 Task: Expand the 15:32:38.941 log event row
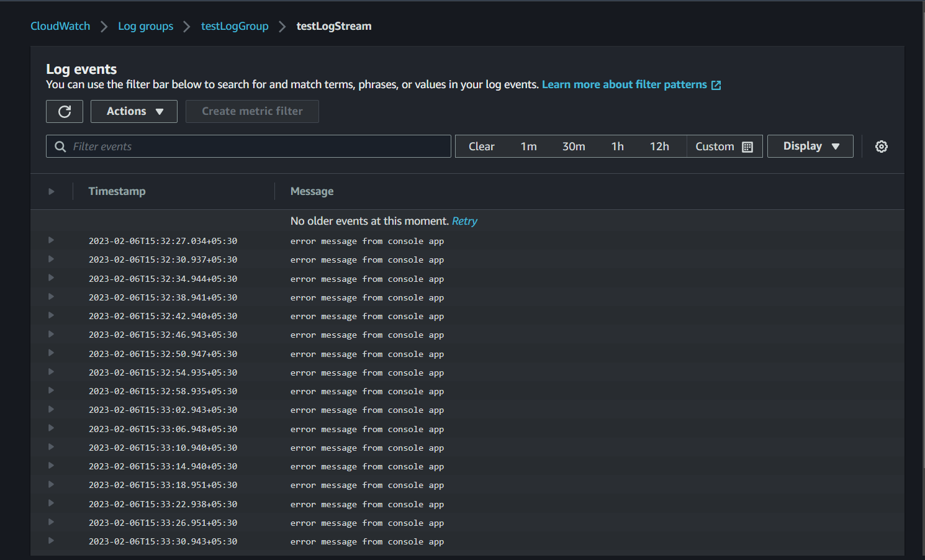pos(51,297)
